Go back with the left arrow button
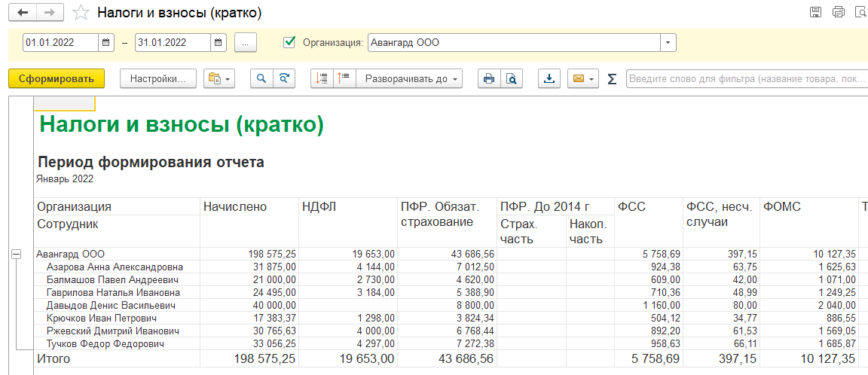Viewport: 868px width, 375px height. tap(23, 12)
